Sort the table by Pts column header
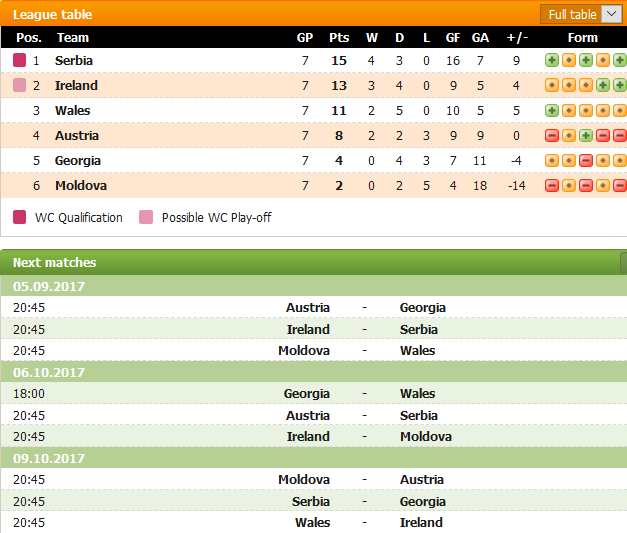 coord(339,38)
